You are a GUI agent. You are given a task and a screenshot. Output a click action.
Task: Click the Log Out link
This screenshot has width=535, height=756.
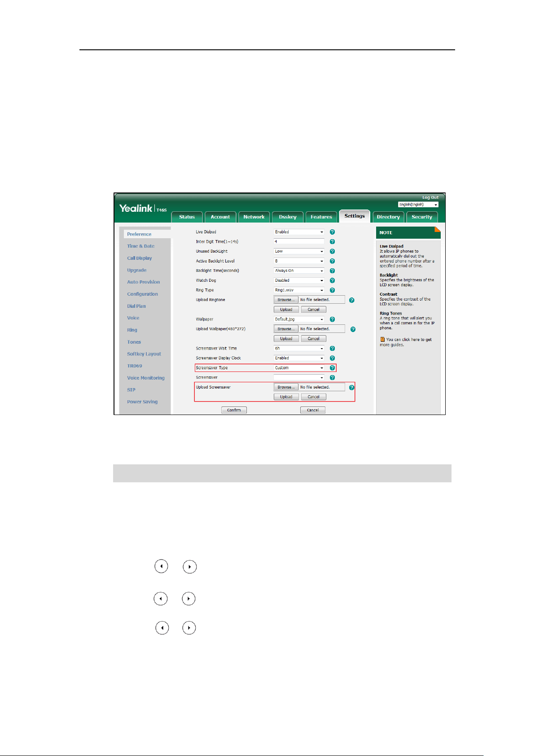click(430, 197)
